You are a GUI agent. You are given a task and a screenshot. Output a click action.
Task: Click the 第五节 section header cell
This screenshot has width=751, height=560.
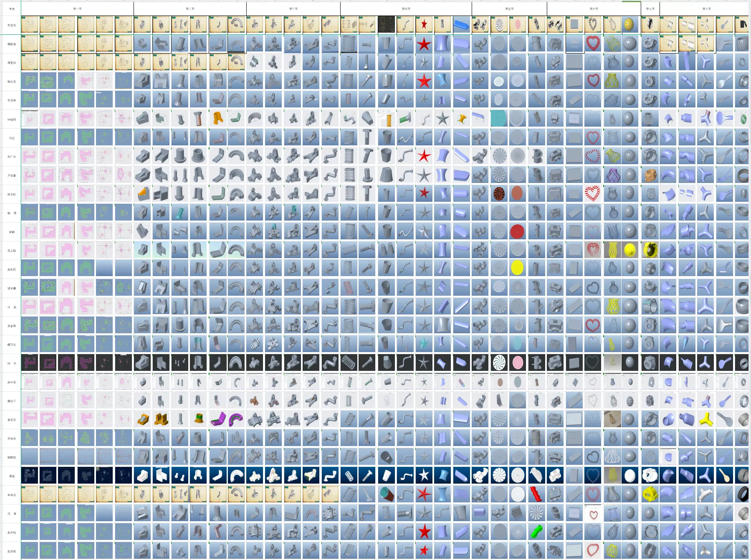coord(509,9)
